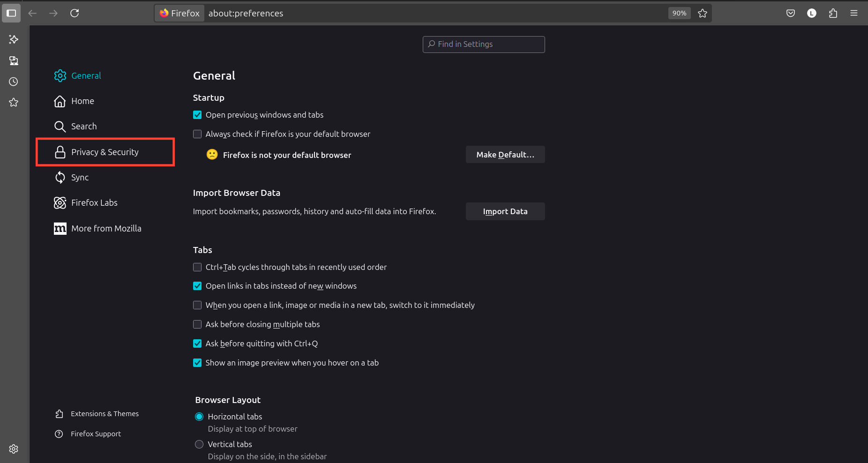Image resolution: width=868 pixels, height=463 pixels.
Task: Open the Bookmarks sidebar panel
Action: (x=14, y=102)
